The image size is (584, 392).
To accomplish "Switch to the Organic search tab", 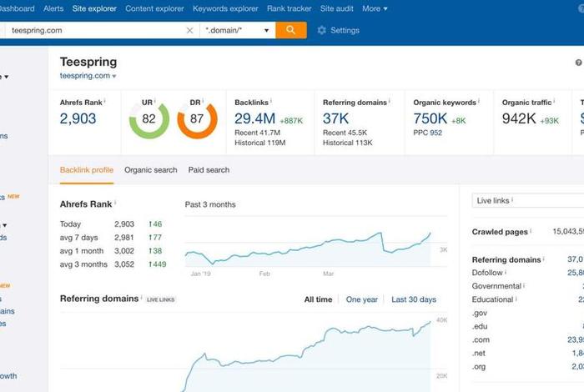I will pyautogui.click(x=151, y=170).
